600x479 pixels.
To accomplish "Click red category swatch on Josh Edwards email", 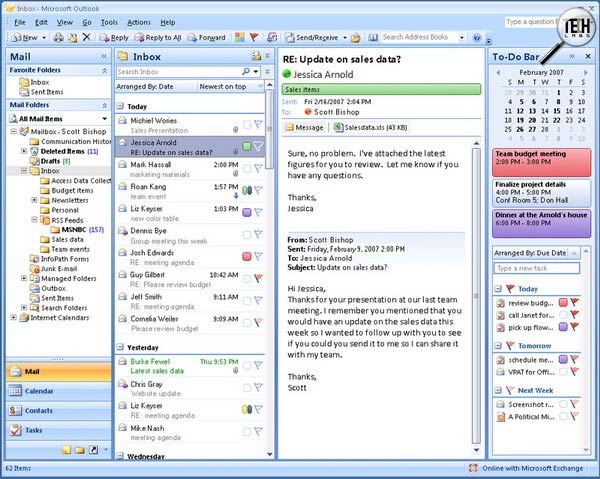I will pos(247,256).
